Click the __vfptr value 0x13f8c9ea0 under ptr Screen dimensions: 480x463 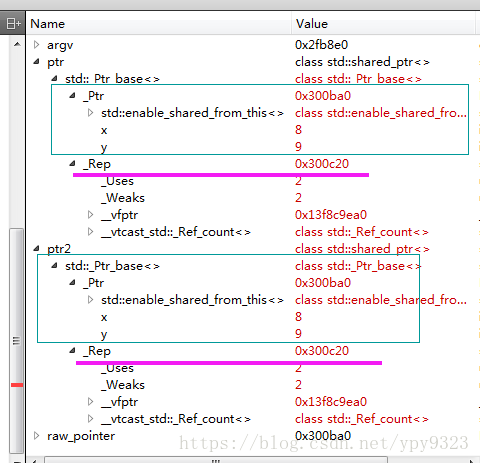click(x=331, y=215)
